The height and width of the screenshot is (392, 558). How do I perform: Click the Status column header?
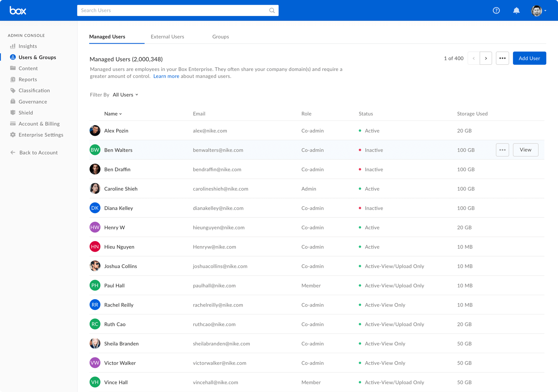pyautogui.click(x=366, y=114)
